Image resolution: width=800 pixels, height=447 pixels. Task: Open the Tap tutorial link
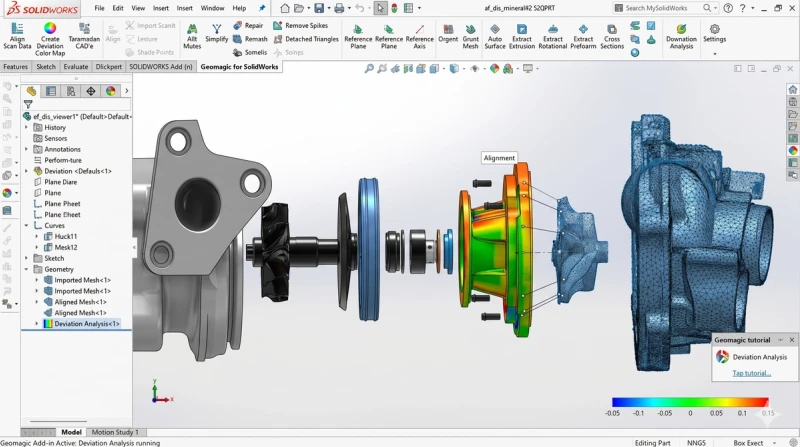tap(752, 373)
